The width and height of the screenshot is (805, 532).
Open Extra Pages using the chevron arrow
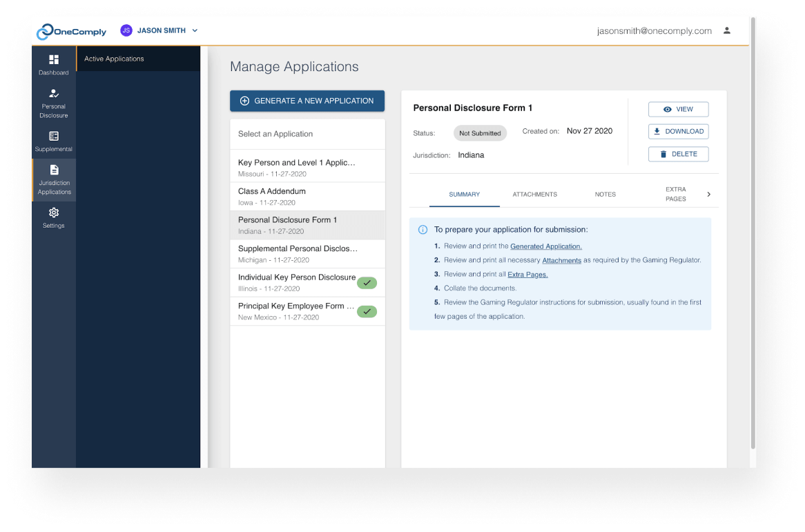pos(708,194)
